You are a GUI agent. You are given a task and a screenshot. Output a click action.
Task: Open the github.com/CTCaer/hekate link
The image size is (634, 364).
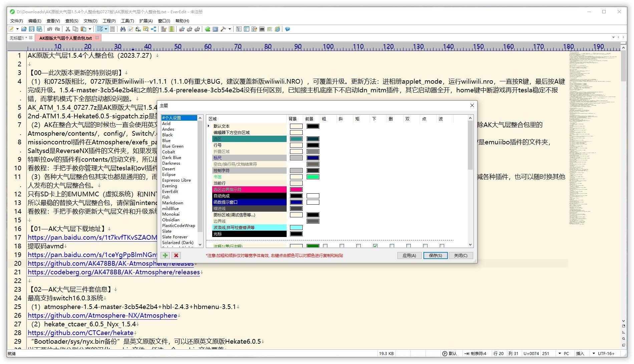[80, 333]
